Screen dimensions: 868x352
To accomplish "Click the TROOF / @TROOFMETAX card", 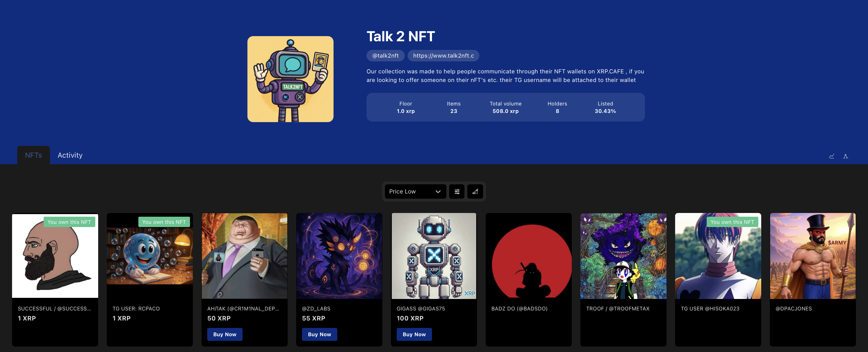I will (623, 279).
